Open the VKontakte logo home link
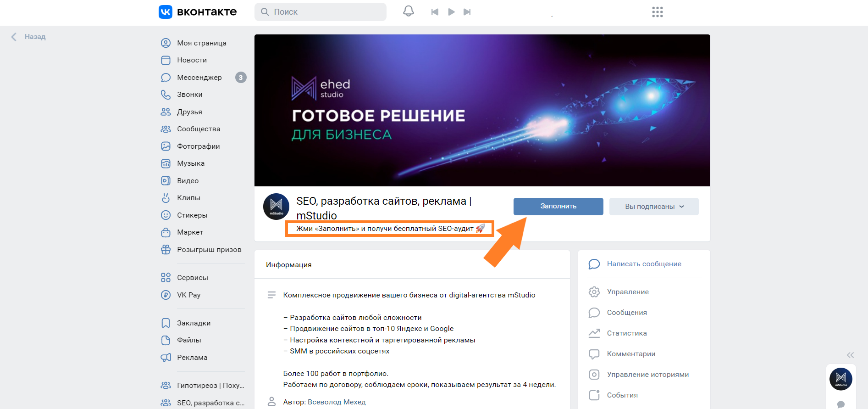The height and width of the screenshot is (409, 868). coord(198,12)
